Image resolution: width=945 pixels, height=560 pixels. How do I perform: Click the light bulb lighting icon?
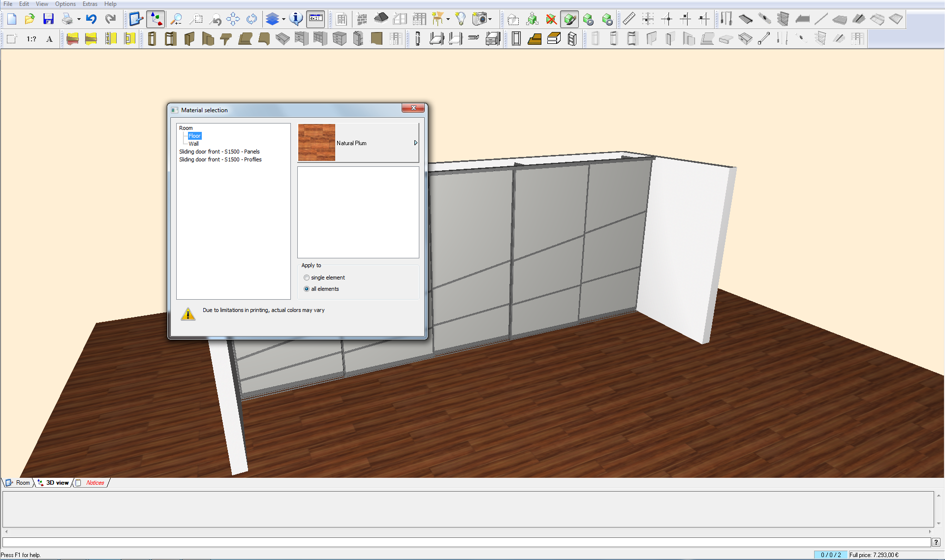click(x=460, y=19)
